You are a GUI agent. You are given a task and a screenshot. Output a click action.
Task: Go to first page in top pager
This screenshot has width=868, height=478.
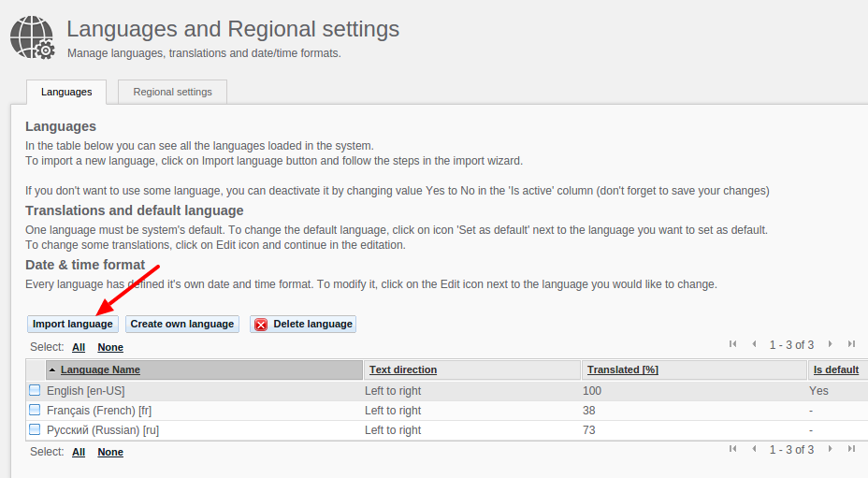click(733, 344)
